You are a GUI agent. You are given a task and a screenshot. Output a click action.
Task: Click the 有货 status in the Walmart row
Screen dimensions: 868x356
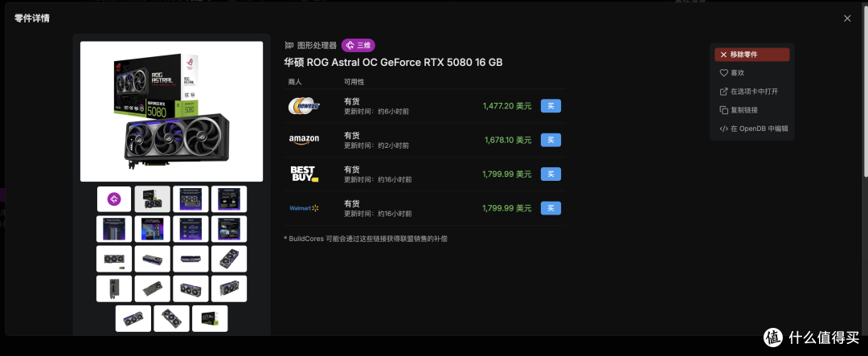click(352, 204)
